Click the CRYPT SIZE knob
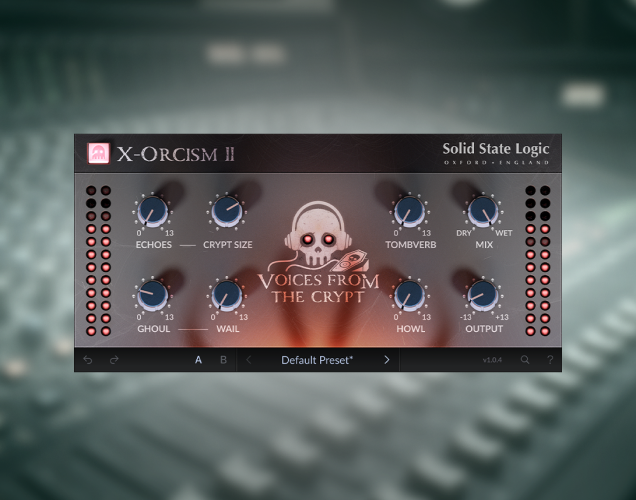This screenshot has width=636, height=500. 227,211
